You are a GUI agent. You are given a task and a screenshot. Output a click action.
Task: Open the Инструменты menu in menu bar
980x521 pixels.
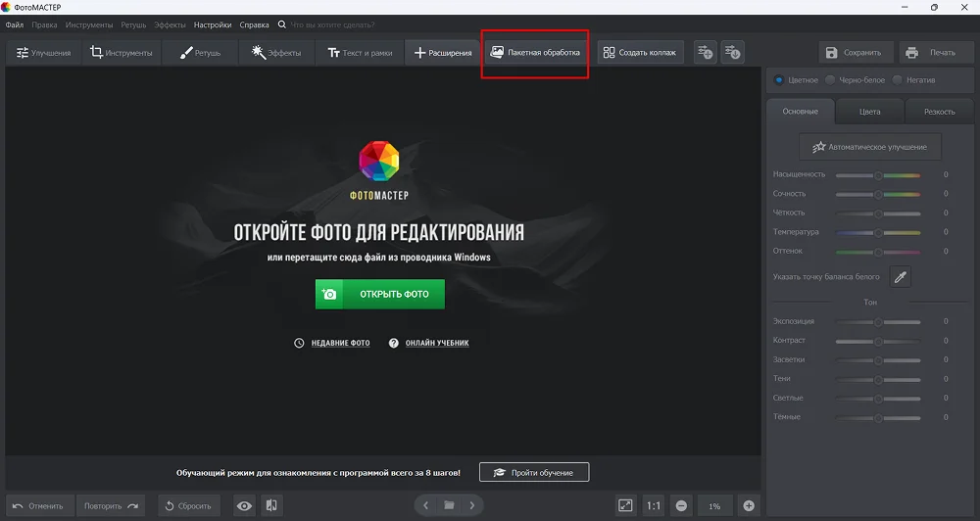[89, 25]
